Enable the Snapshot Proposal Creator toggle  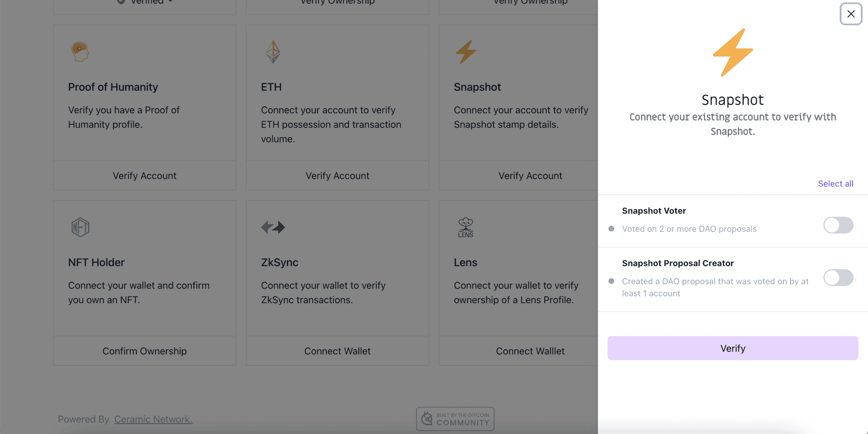(838, 277)
